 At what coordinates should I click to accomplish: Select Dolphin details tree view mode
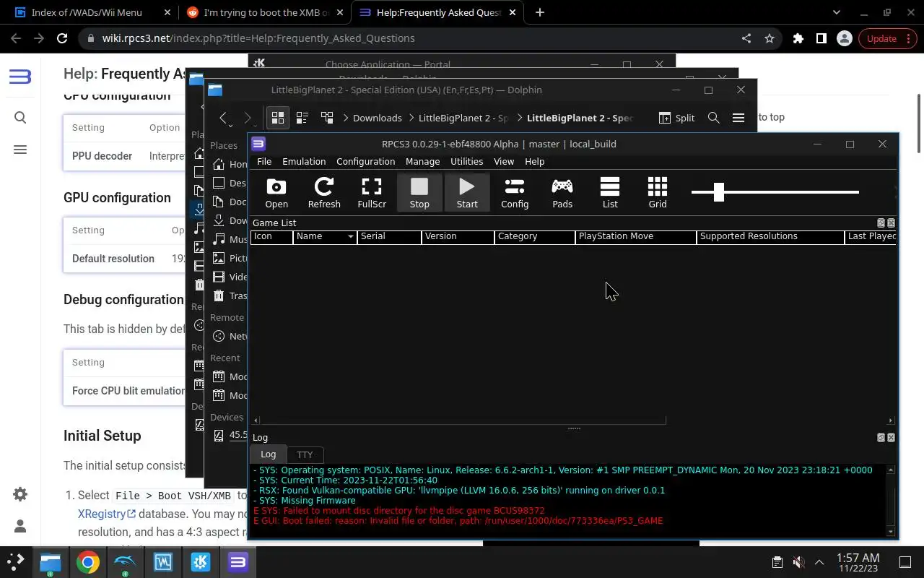click(x=327, y=118)
